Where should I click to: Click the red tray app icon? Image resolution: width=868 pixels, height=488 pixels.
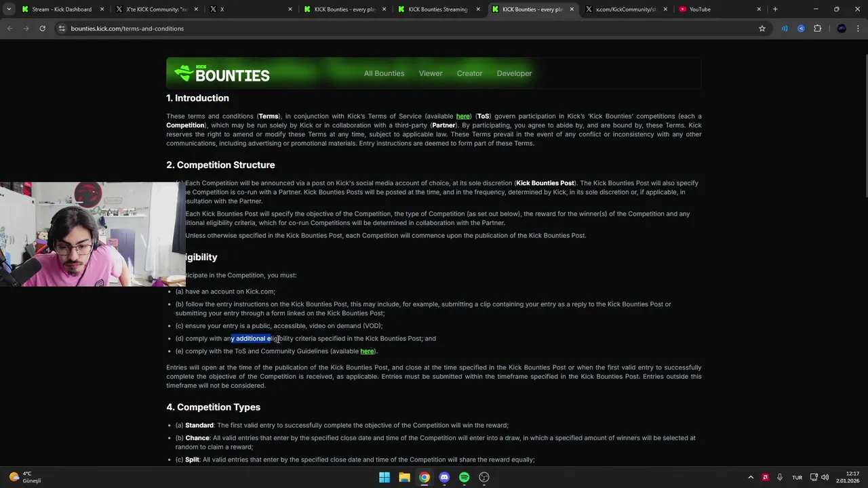click(x=766, y=477)
